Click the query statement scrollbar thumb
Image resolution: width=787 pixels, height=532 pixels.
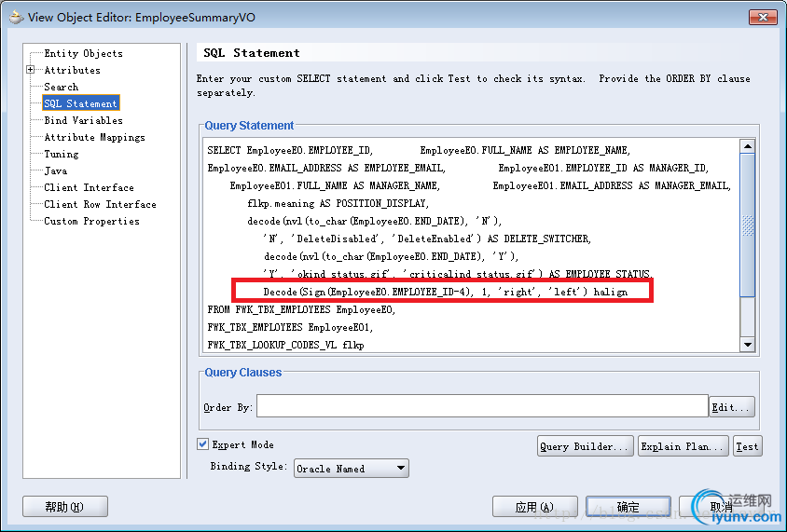[x=747, y=225]
